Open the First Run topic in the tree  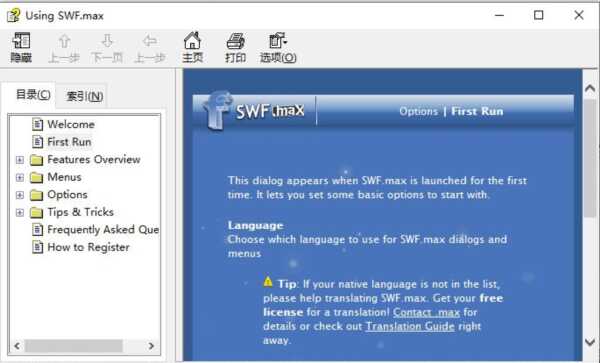(69, 142)
